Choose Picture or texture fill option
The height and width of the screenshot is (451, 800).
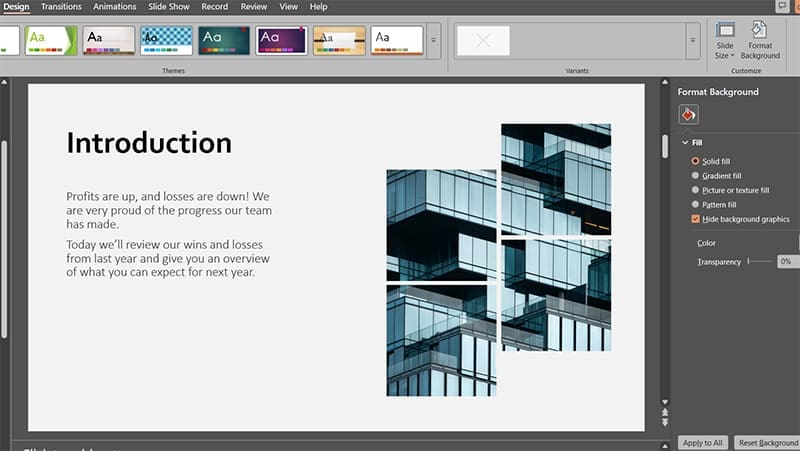click(695, 190)
